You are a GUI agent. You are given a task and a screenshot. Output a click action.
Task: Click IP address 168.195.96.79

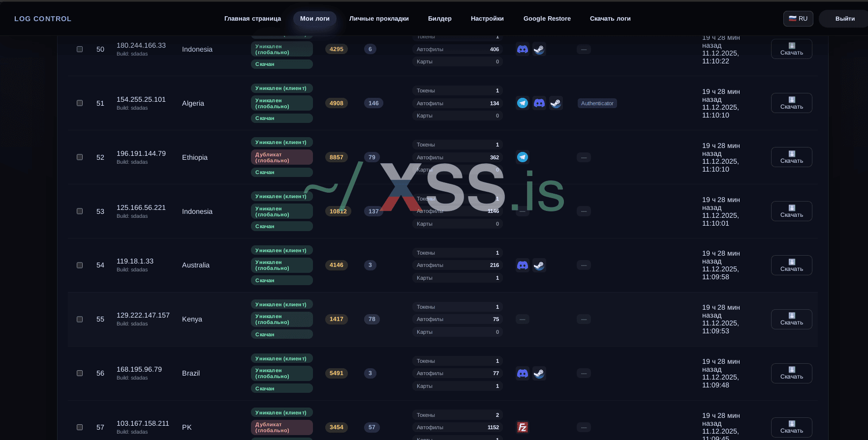coord(139,369)
